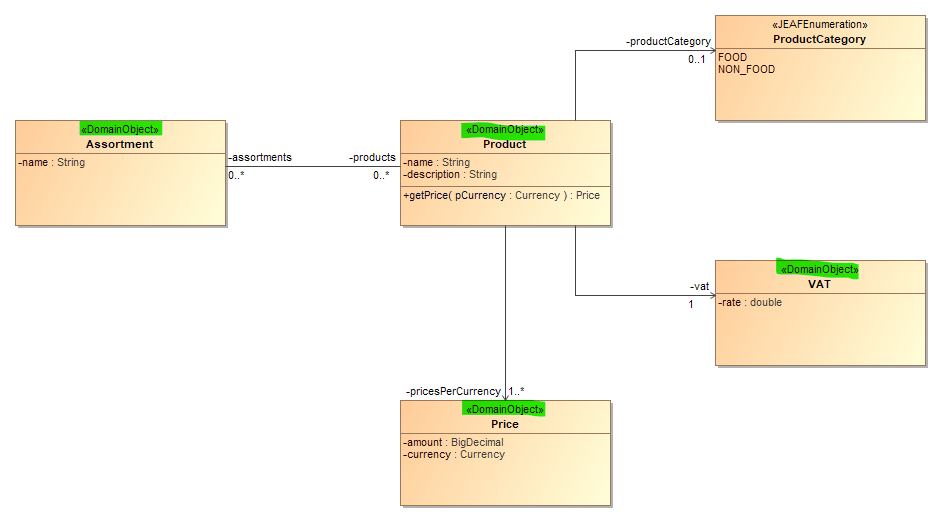Click the currency : Currency attribute in Price

(454, 455)
